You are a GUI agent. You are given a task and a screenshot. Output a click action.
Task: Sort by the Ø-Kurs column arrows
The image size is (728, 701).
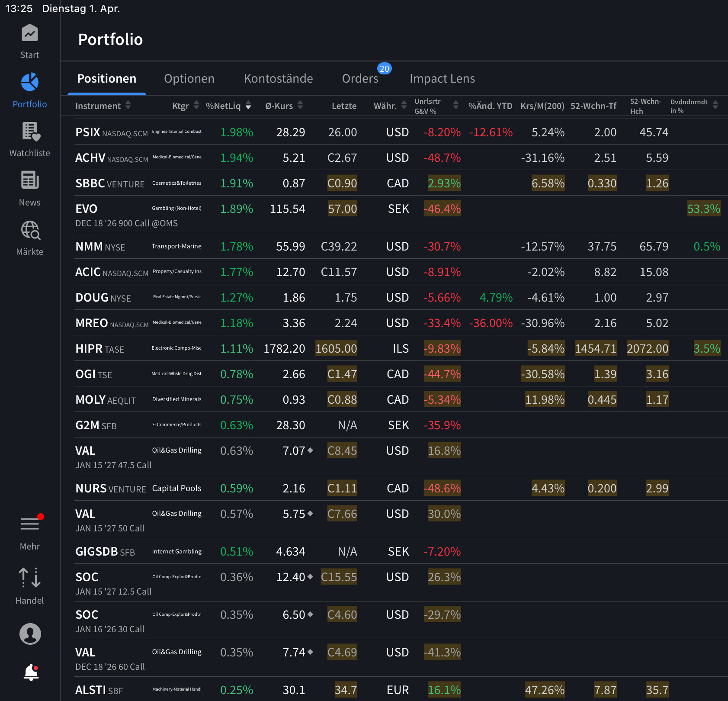300,105
